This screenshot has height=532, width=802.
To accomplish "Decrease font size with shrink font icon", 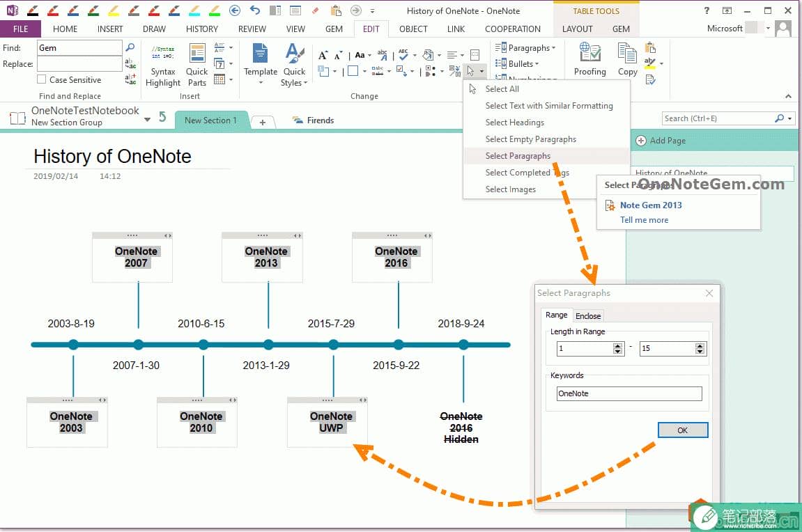I will pos(337,55).
